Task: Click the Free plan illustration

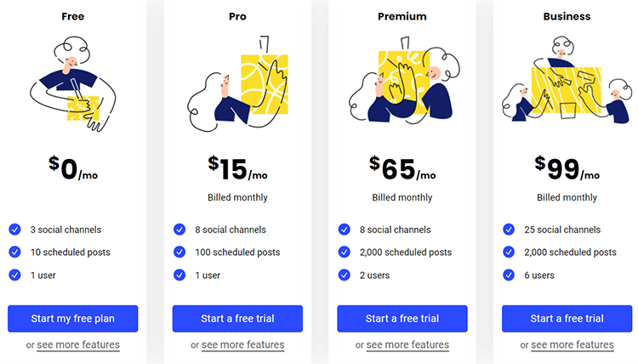Action: [x=72, y=83]
